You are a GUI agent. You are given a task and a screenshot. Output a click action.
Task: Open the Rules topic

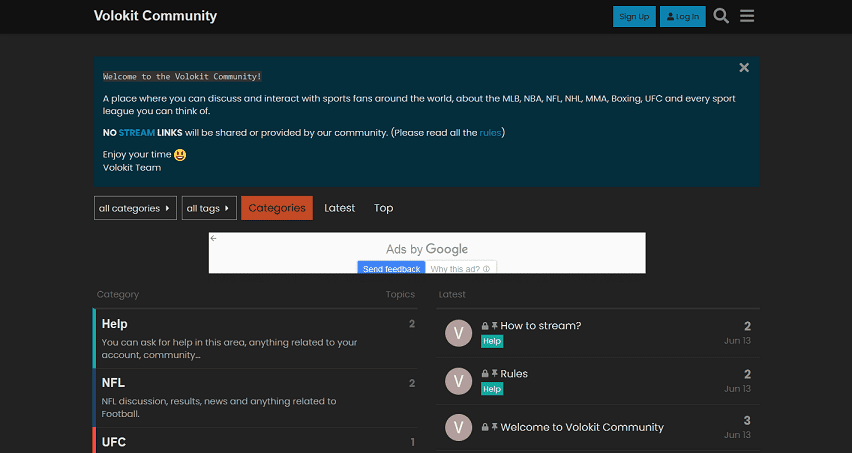tap(514, 374)
